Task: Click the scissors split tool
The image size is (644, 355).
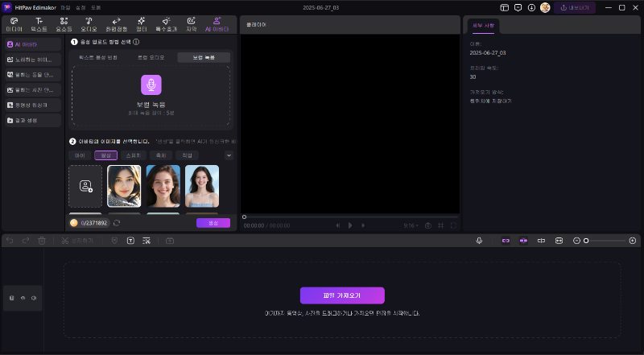Action: coord(77,241)
